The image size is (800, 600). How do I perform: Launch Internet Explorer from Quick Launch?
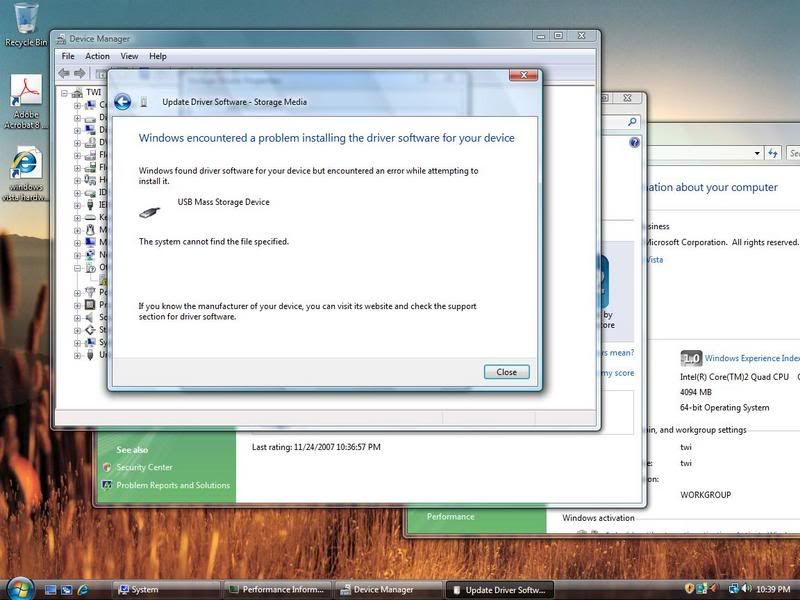(x=83, y=589)
